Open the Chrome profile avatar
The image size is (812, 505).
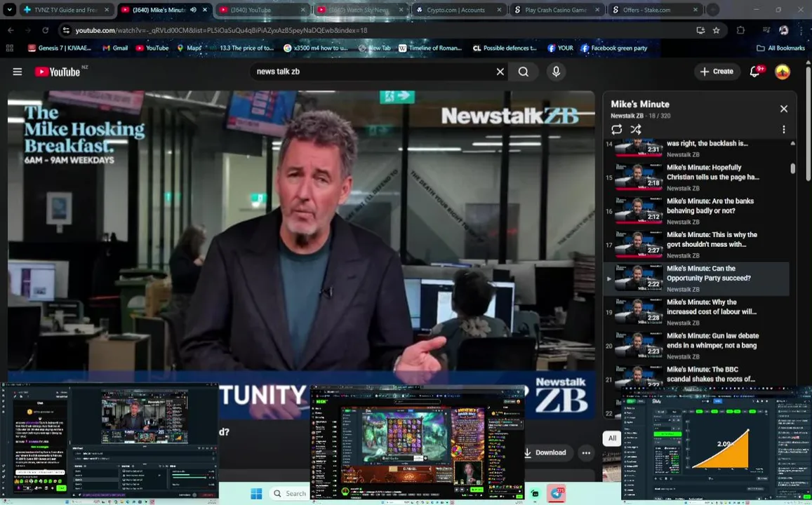click(783, 30)
